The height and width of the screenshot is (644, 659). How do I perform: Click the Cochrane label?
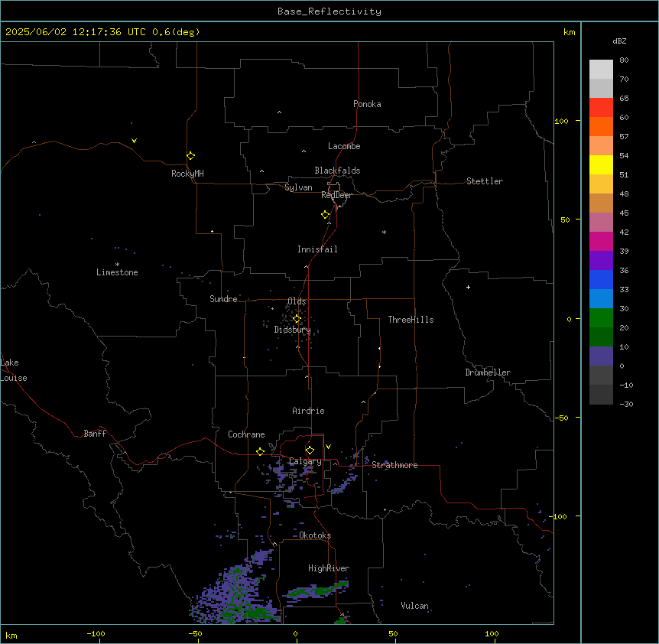[x=246, y=434]
